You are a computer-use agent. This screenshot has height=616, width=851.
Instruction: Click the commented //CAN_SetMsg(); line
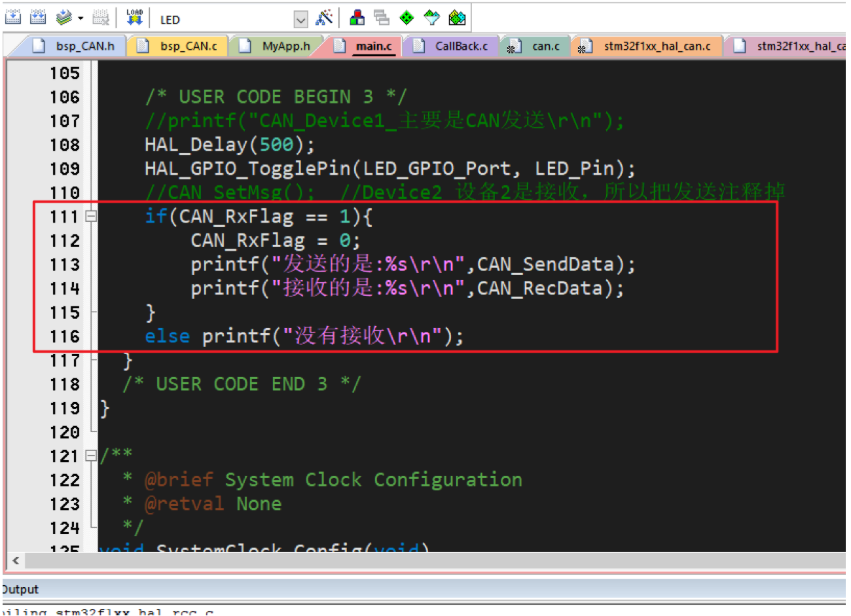464,192
